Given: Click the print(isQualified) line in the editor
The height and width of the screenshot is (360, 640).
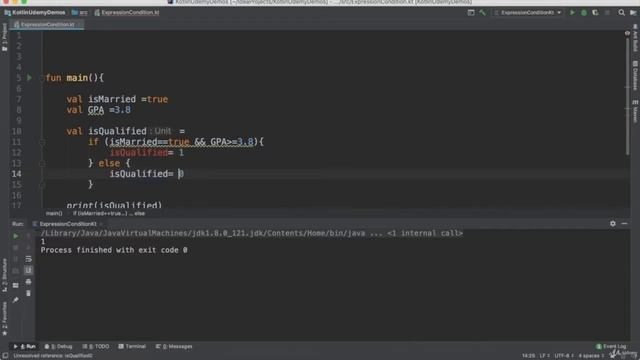Looking at the screenshot, I should coord(114,205).
